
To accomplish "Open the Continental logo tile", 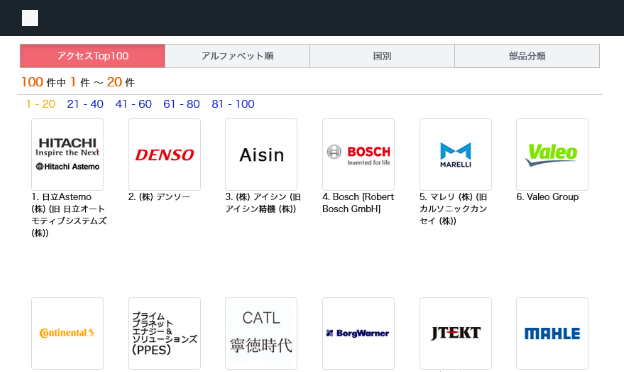I will point(67,333).
